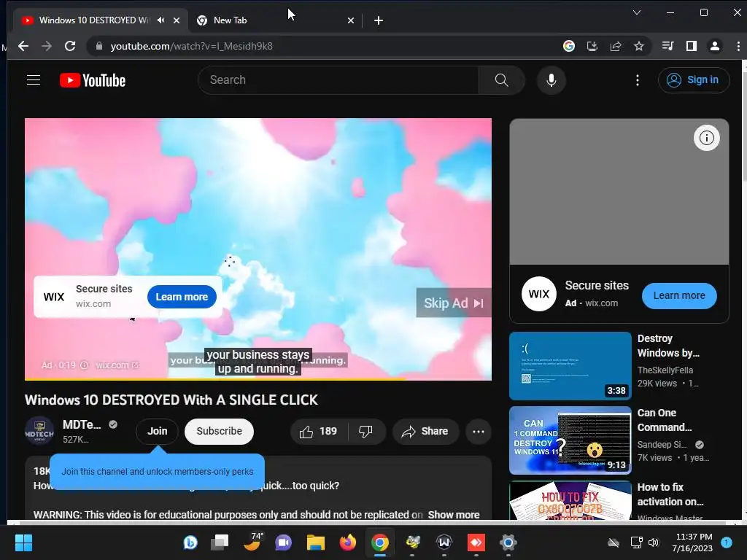Open the YouTube settings three-dot menu
This screenshot has width=747, height=560.
pos(638,80)
